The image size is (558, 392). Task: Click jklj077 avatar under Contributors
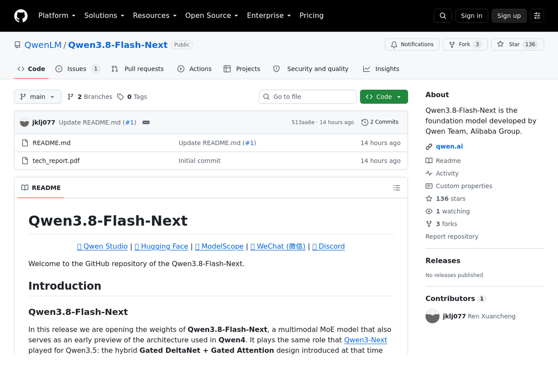(x=432, y=316)
